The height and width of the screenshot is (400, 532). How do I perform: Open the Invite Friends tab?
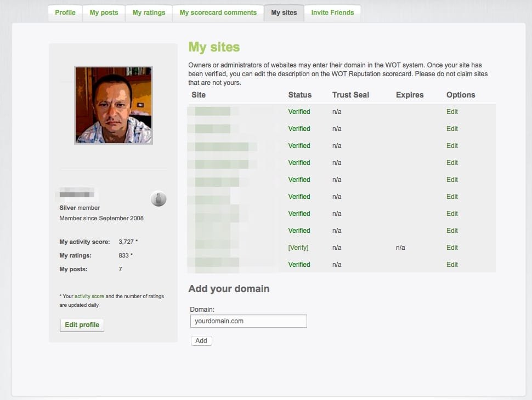[x=332, y=13]
